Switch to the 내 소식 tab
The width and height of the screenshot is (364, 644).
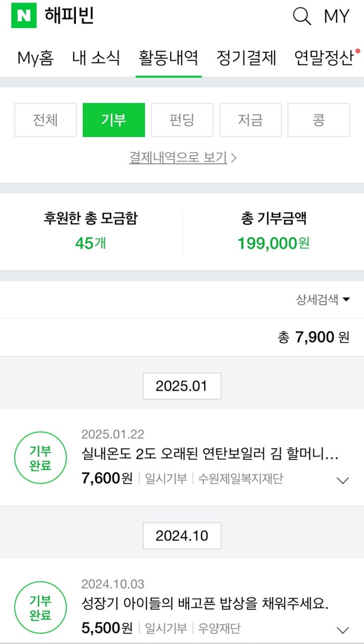pos(96,58)
